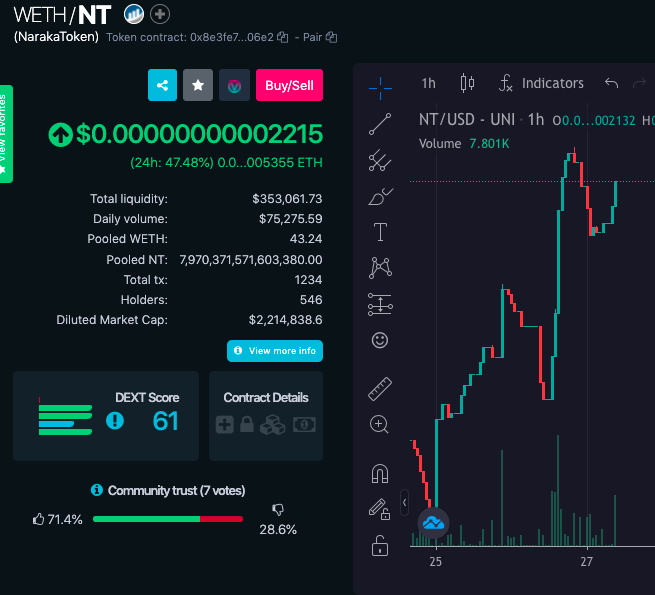Redo last chart action
This screenshot has height=595, width=655.
(x=639, y=83)
